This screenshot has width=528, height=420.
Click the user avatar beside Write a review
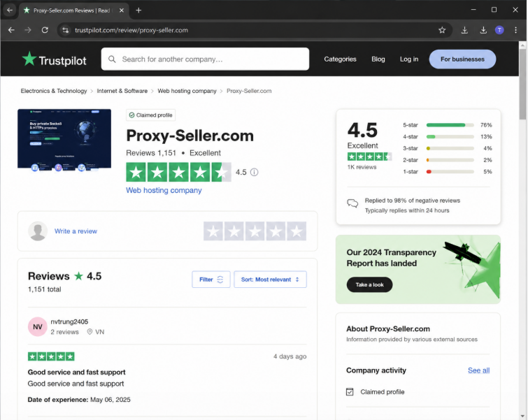click(38, 231)
